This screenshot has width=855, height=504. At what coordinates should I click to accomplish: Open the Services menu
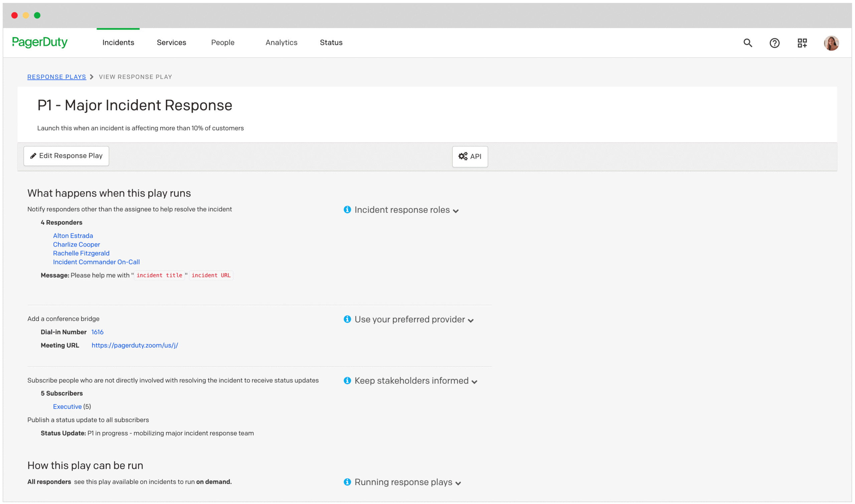171,42
